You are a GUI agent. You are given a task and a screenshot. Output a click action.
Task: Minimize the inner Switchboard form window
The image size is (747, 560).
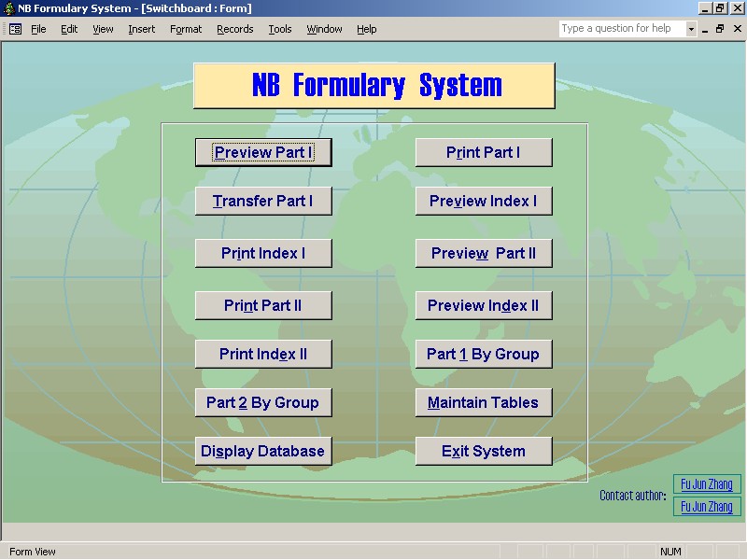pos(705,29)
